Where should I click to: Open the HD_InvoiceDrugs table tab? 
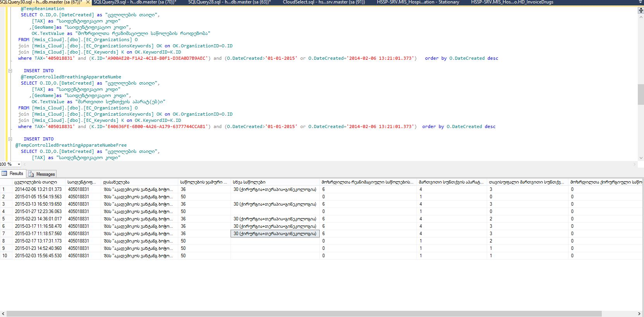tap(512, 2)
